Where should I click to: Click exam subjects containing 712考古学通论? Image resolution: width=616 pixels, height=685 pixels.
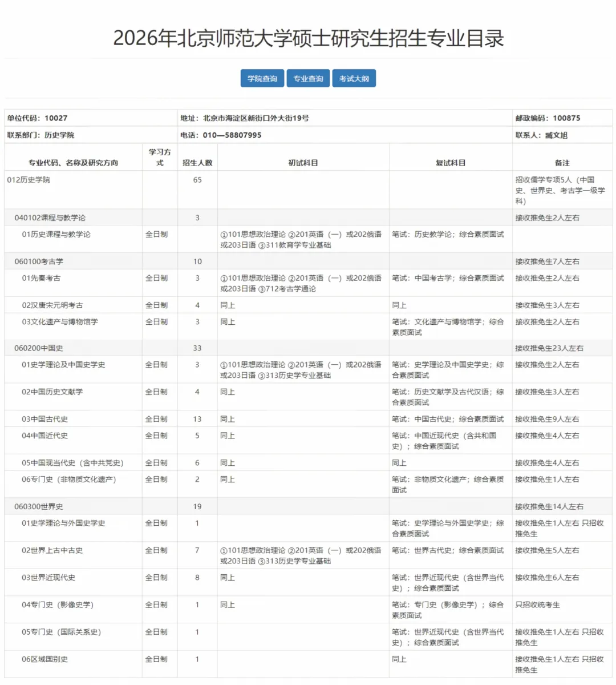point(301,283)
